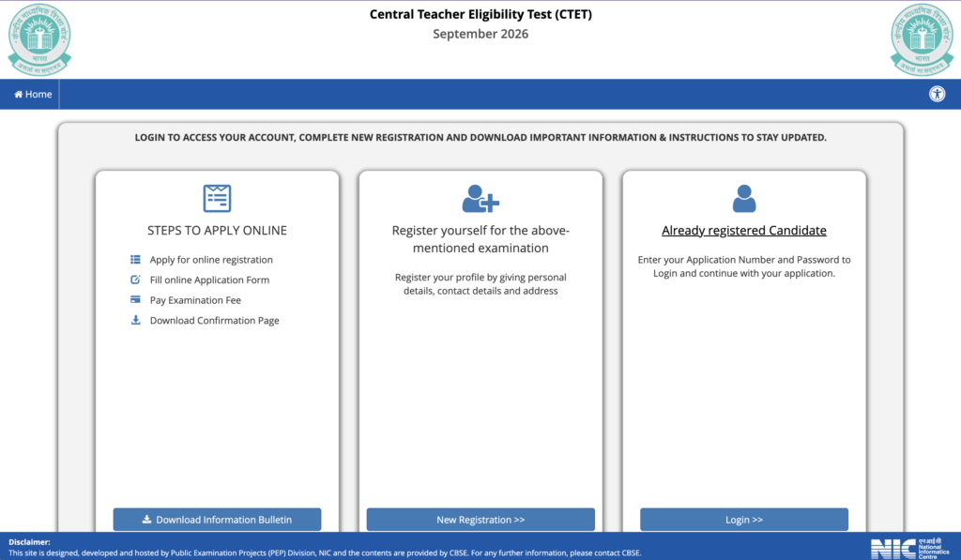Click the download icon beside Download Confirmation Page
Screen dimensions: 961x560
coord(135,320)
